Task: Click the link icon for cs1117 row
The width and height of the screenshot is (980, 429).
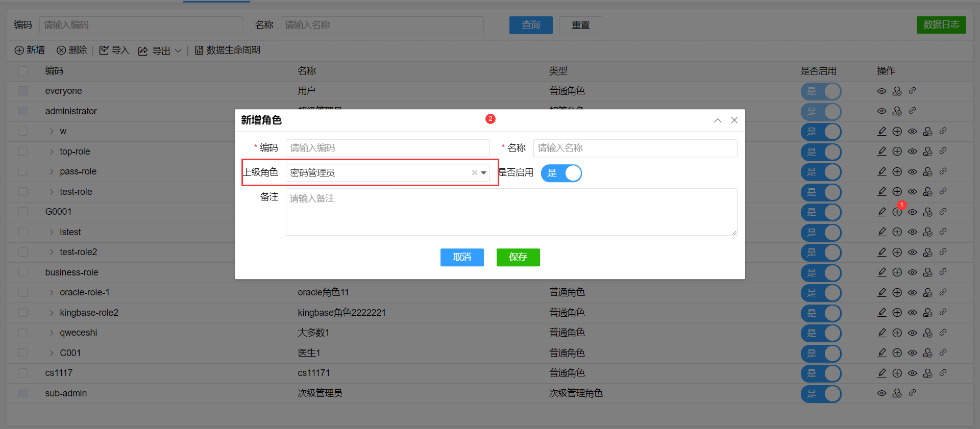Action: (x=943, y=373)
